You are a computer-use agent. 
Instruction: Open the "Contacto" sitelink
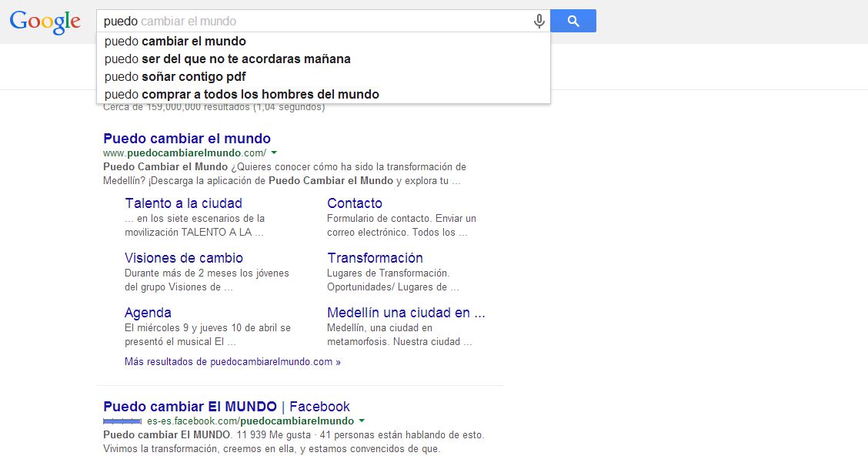click(x=354, y=203)
